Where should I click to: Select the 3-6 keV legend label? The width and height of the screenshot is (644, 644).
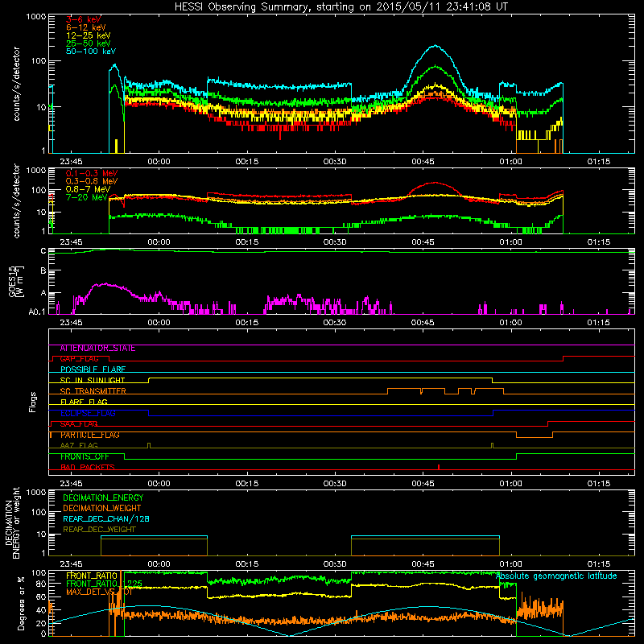pyautogui.click(x=84, y=19)
